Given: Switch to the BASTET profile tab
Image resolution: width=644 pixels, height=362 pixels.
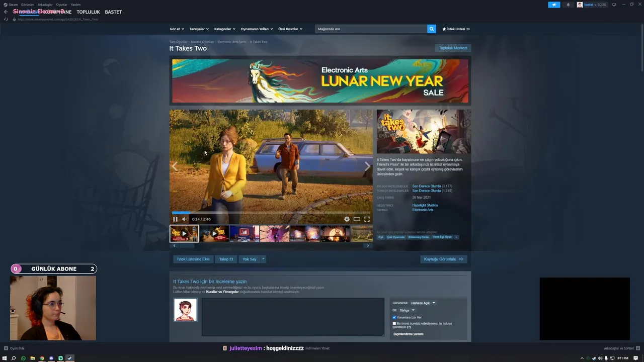Looking at the screenshot, I should [113, 12].
